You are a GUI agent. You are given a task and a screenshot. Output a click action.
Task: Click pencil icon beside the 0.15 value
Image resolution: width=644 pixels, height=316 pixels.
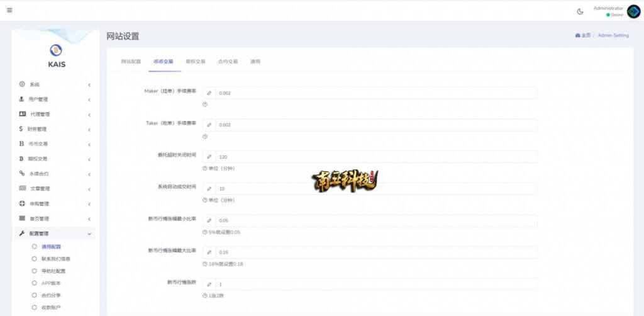(209, 252)
